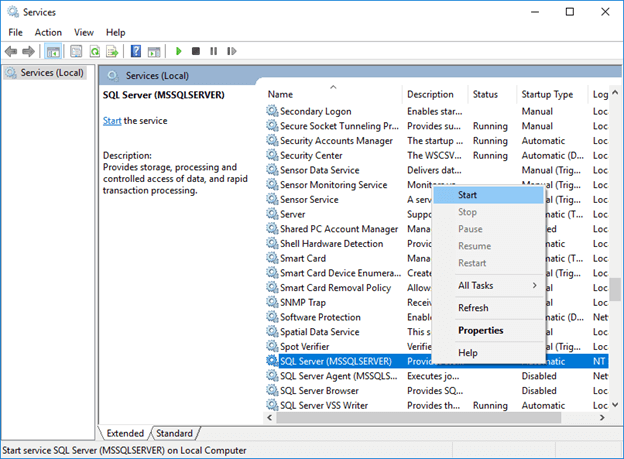Screen dimensions: 624x459
Task: Open the Properties toolbar icon
Action: pyautogui.click(x=76, y=51)
